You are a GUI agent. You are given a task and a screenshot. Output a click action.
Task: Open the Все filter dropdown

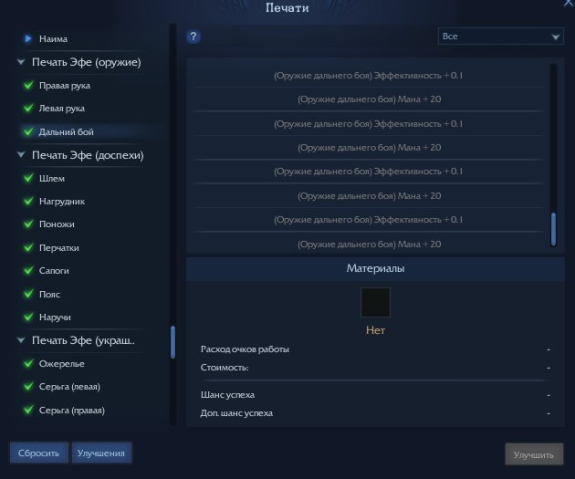[501, 36]
